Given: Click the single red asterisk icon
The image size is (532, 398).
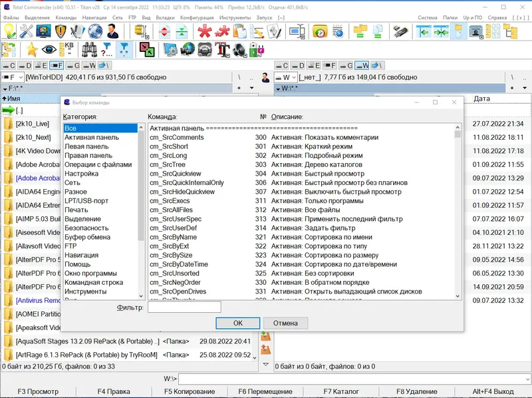Looking at the screenshot, I should coord(205,31).
